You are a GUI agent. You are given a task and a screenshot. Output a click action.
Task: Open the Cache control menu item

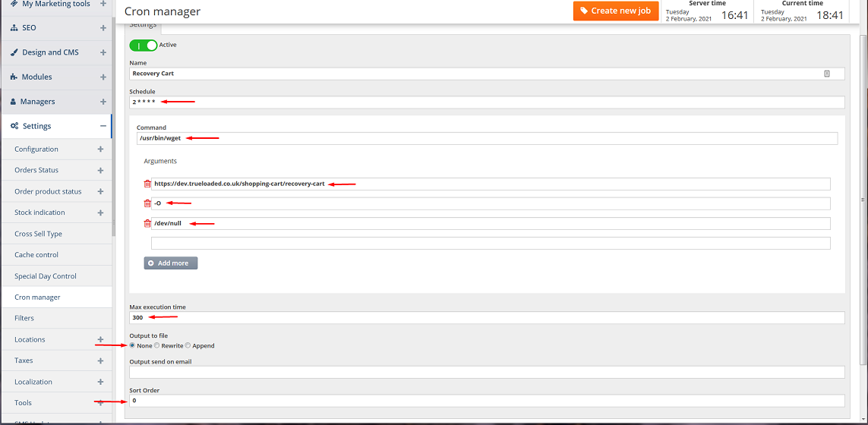tap(36, 255)
